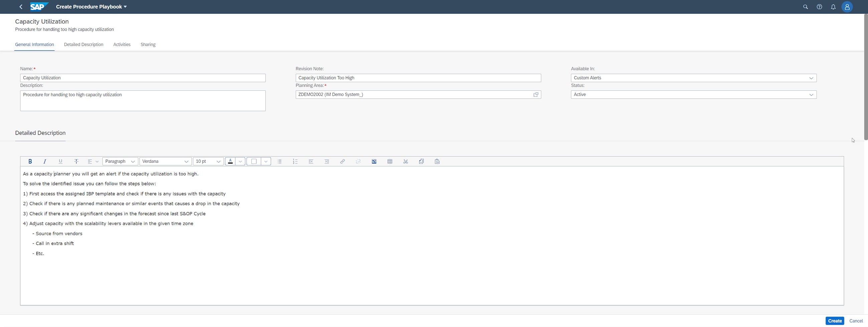The height and width of the screenshot is (327, 868).
Task: Open the 10 pt font size dropdown
Action: coord(208,161)
